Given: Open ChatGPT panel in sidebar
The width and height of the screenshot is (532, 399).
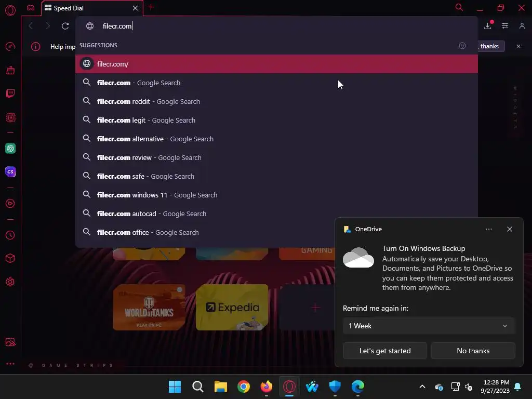Looking at the screenshot, I should [x=10, y=148].
